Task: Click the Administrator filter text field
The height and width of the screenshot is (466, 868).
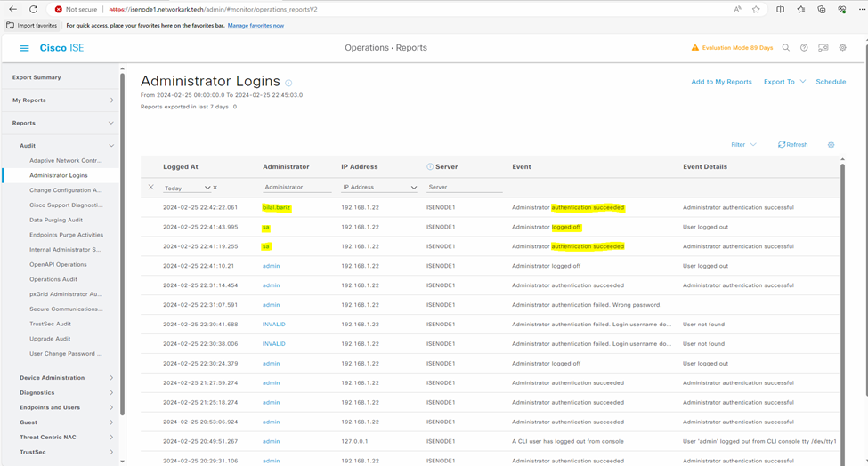Action: (x=296, y=188)
